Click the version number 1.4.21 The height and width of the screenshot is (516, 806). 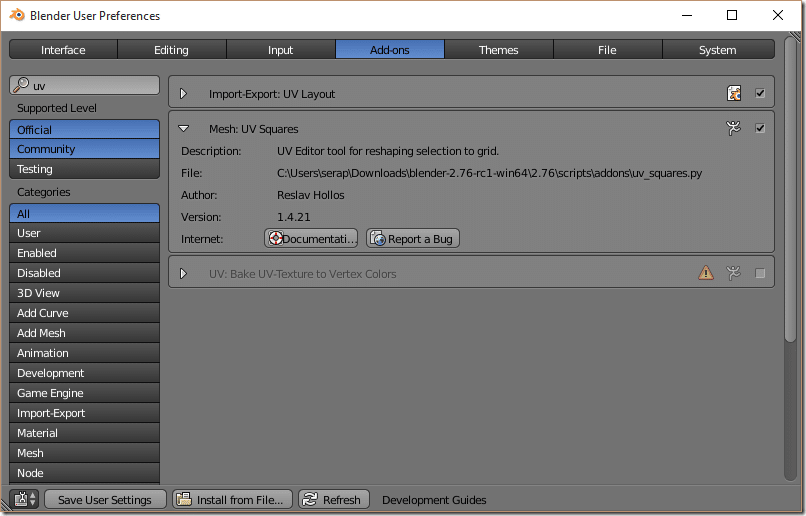coord(294,217)
